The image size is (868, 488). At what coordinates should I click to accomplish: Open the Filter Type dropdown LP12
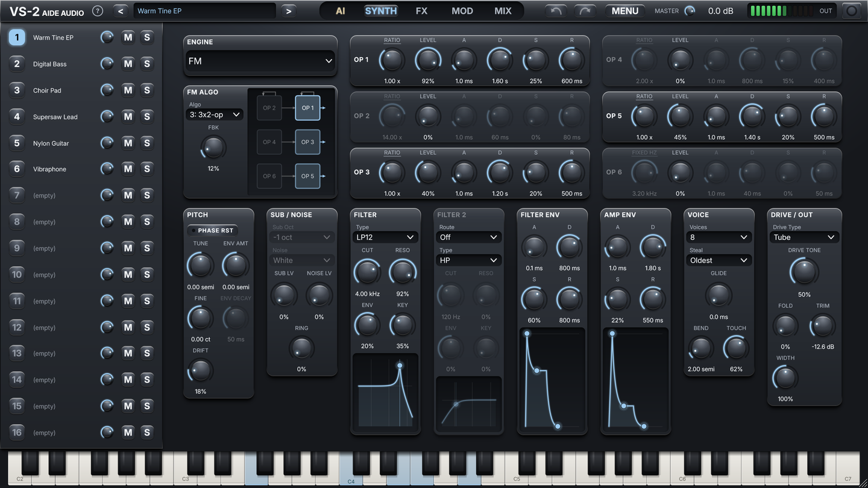point(385,237)
